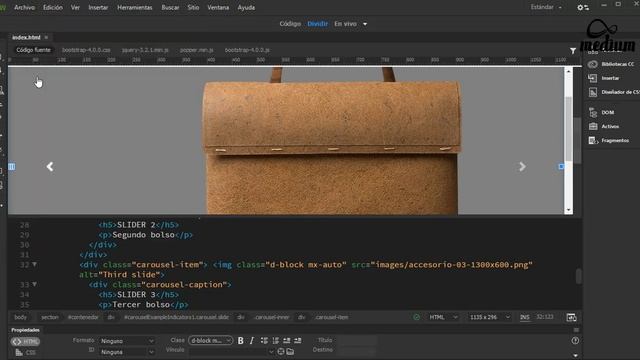
Task: Select #contenedor in tag selector
Action: (x=83, y=317)
